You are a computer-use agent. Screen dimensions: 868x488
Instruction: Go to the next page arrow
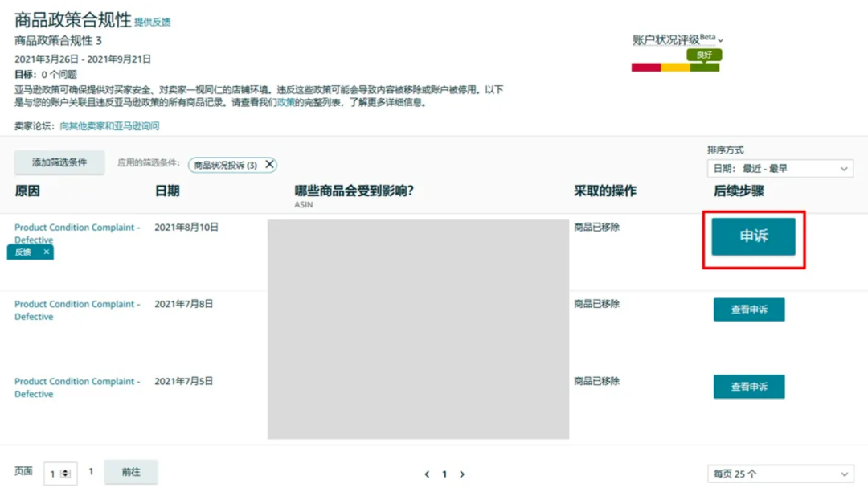(462, 474)
